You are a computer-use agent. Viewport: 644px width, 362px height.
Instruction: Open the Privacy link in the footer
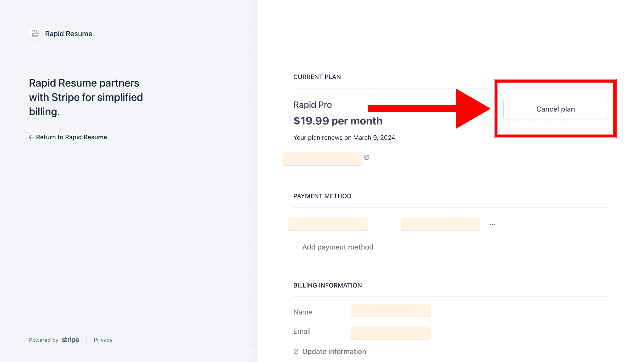tap(103, 340)
